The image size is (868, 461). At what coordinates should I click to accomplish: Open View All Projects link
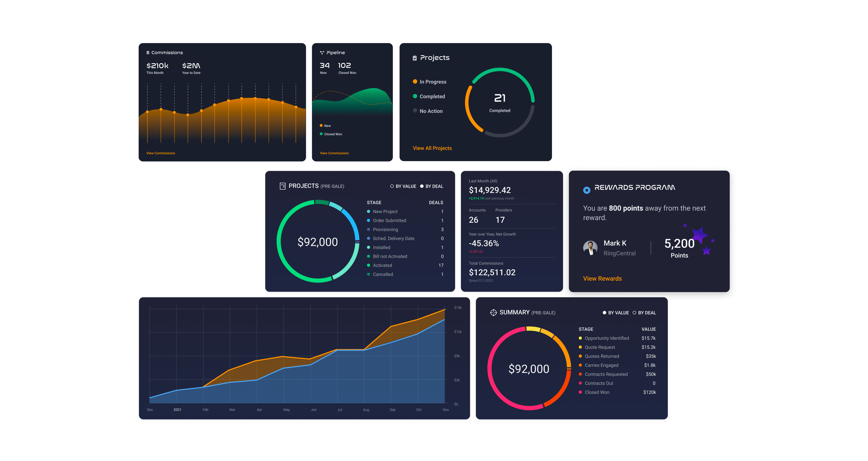click(432, 148)
